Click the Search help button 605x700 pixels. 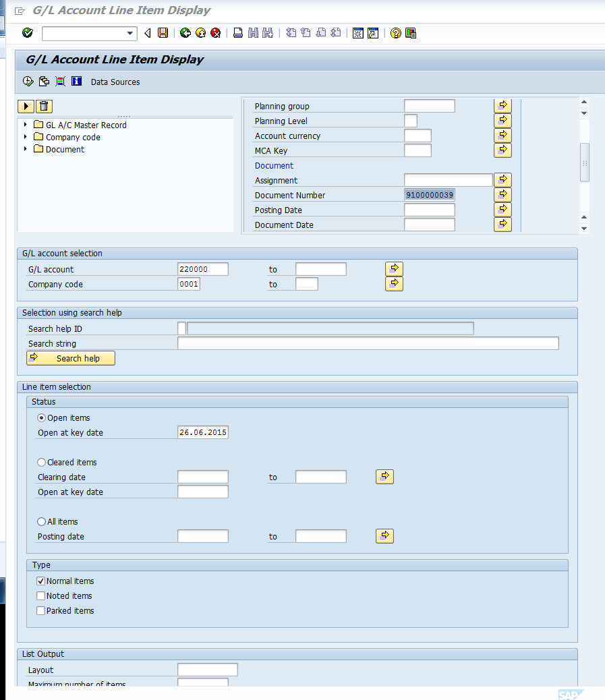[x=71, y=358]
